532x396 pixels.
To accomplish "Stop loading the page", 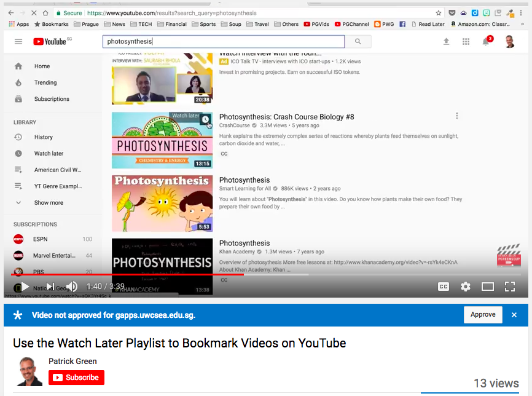I will (34, 13).
